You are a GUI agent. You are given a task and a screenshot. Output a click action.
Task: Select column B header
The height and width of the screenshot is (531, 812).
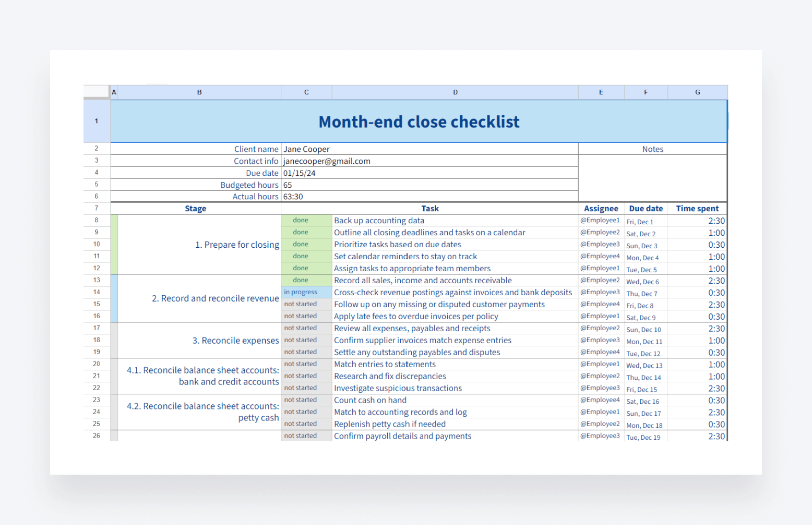click(199, 92)
